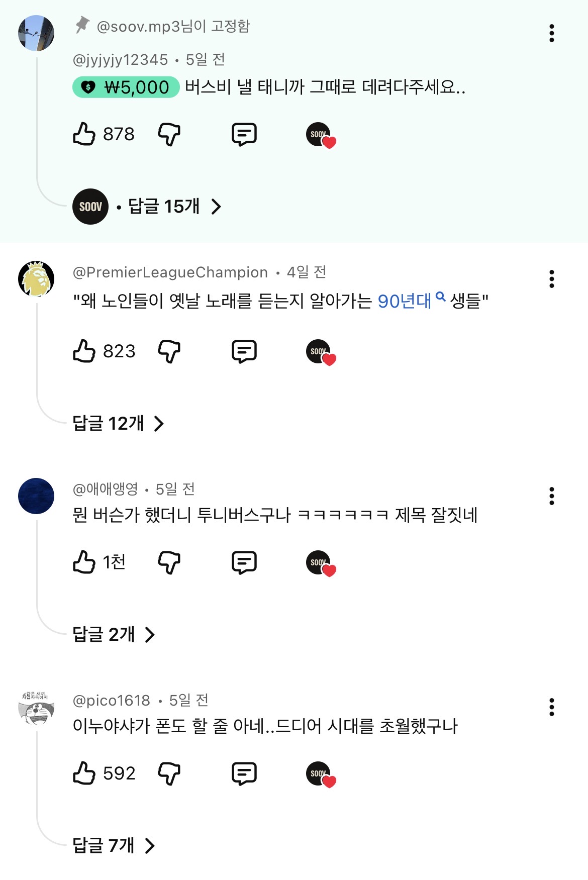Open more options for pinned comment

click(x=552, y=33)
